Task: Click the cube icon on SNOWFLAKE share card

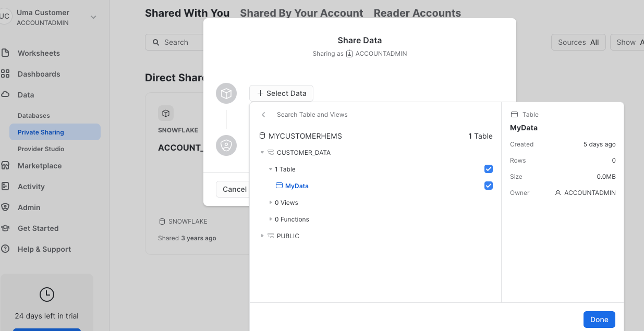Action: tap(166, 113)
